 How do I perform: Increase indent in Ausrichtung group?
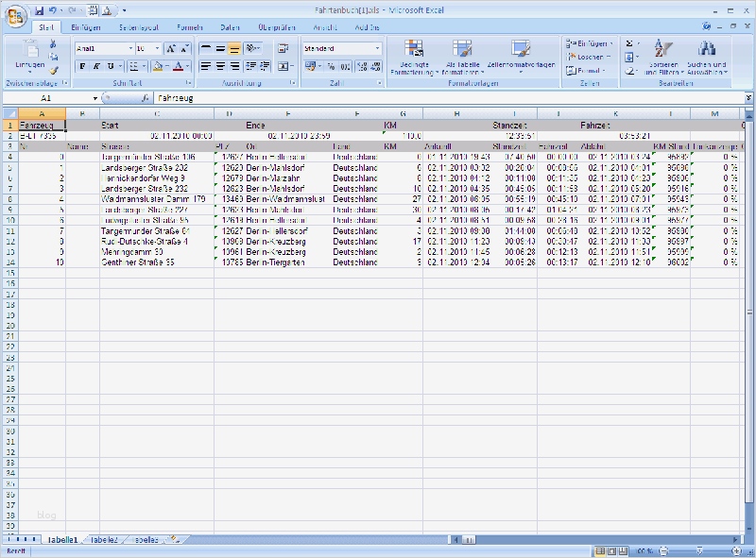pos(266,66)
